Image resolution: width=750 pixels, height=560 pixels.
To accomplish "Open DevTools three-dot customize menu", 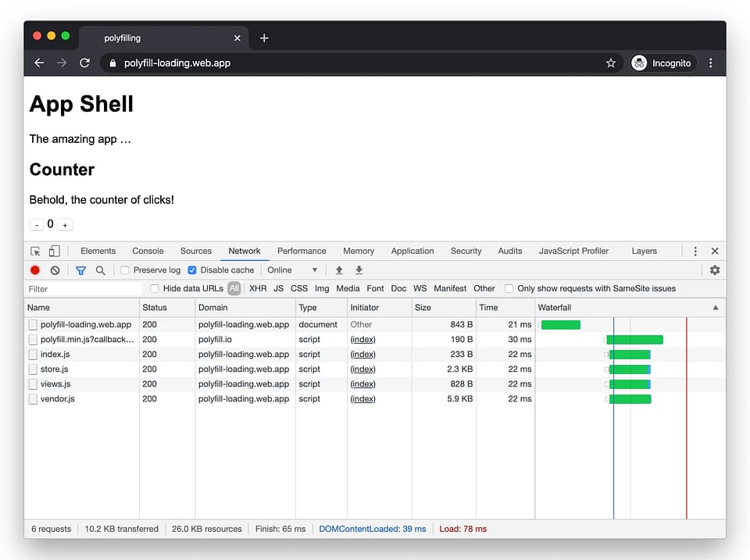I will click(x=695, y=251).
